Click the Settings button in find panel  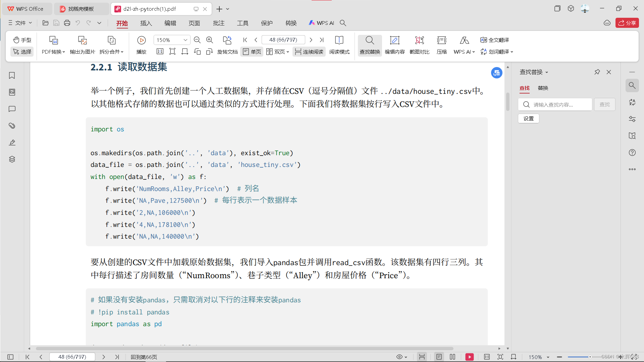click(528, 119)
